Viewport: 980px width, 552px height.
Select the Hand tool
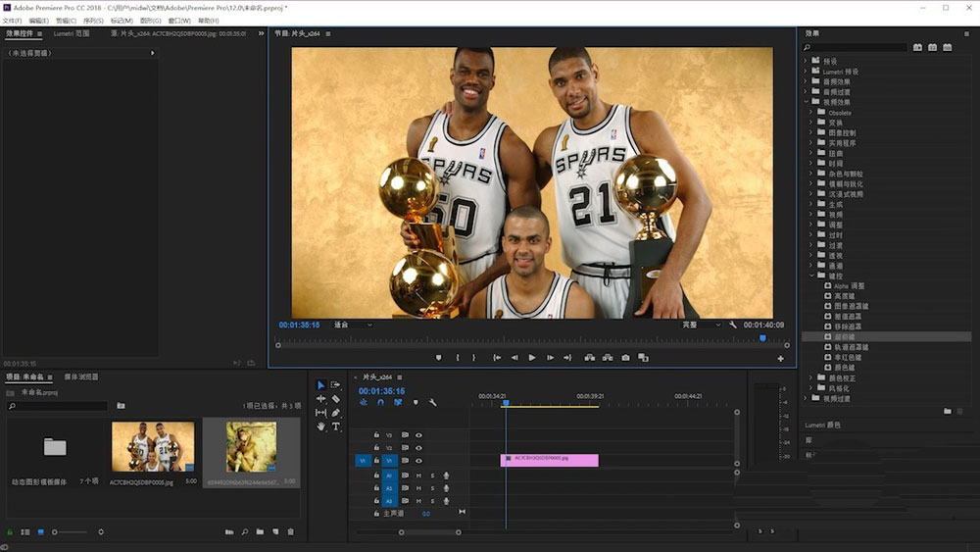tap(320, 427)
